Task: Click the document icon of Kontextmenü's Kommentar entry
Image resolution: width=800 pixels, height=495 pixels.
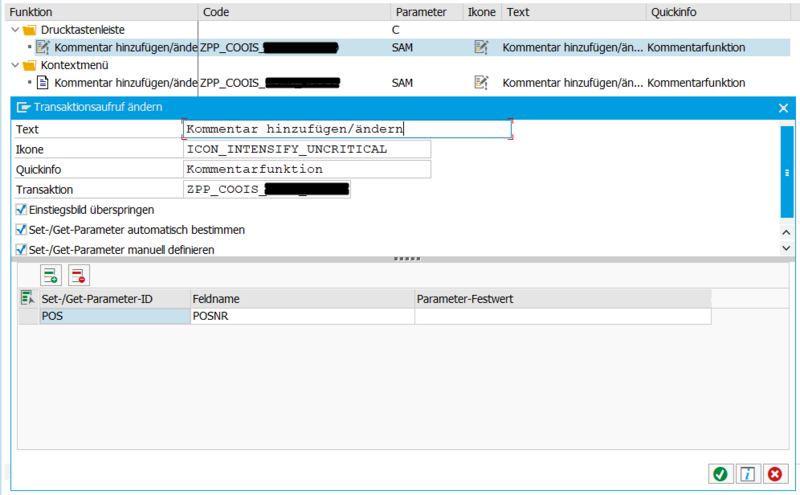Action: click(x=43, y=83)
